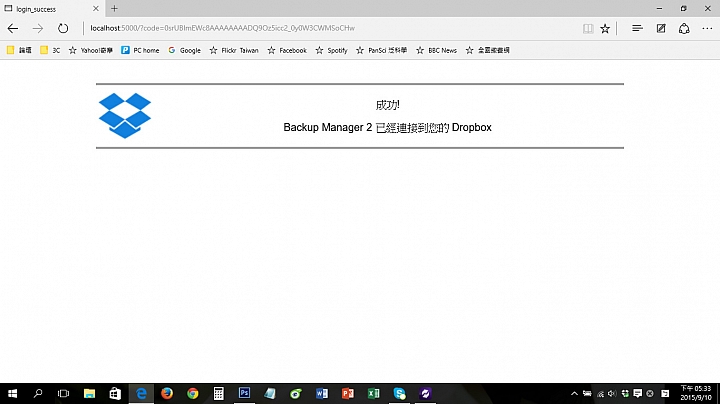The height and width of the screenshot is (404, 720).
Task: Go back to the previous page
Action: click(x=13, y=28)
